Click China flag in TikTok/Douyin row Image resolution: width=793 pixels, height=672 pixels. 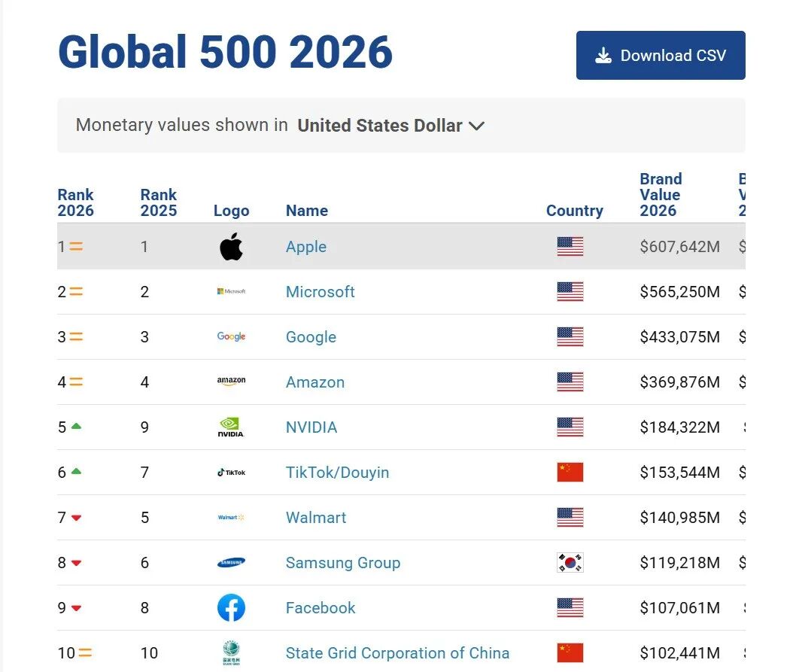point(570,473)
